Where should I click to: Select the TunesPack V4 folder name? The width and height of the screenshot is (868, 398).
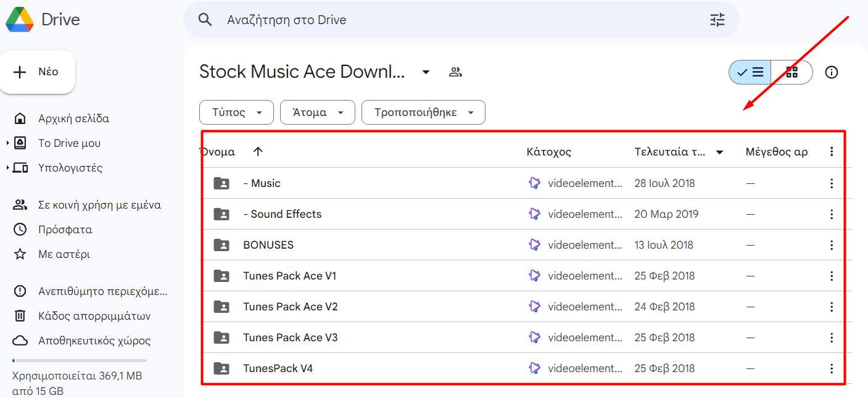(x=278, y=368)
